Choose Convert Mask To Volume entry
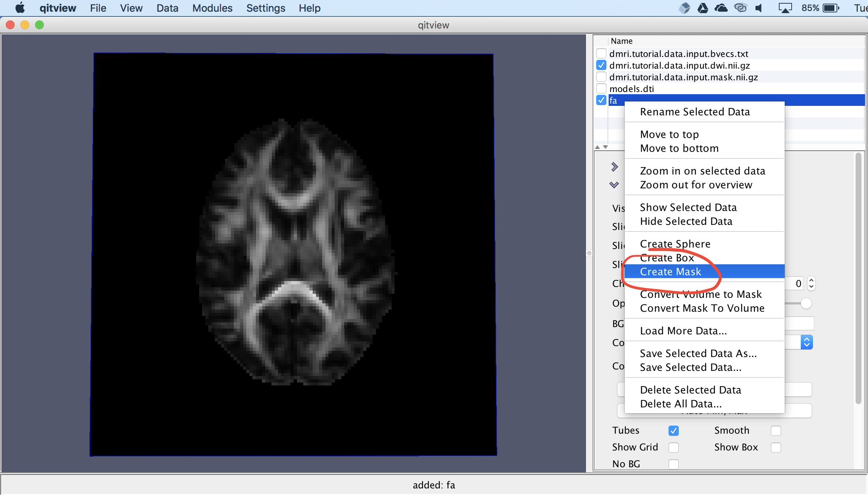Viewport: 868px width, 495px height. pyautogui.click(x=702, y=308)
